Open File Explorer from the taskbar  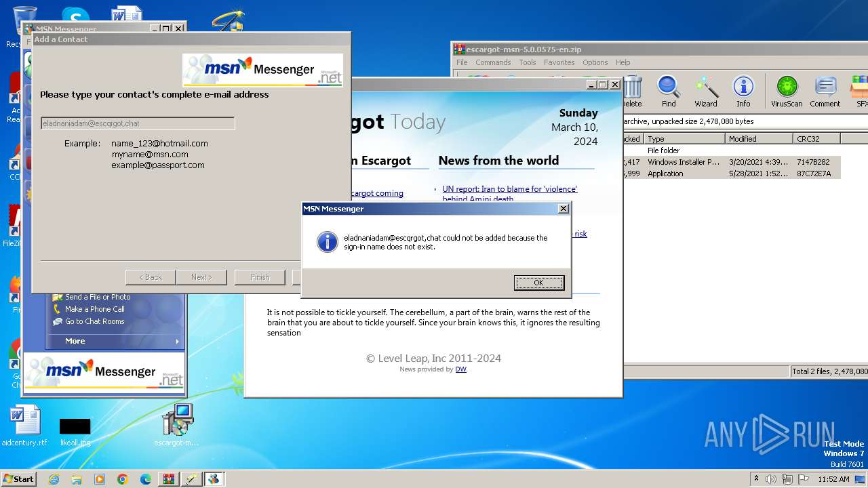pos(77,479)
